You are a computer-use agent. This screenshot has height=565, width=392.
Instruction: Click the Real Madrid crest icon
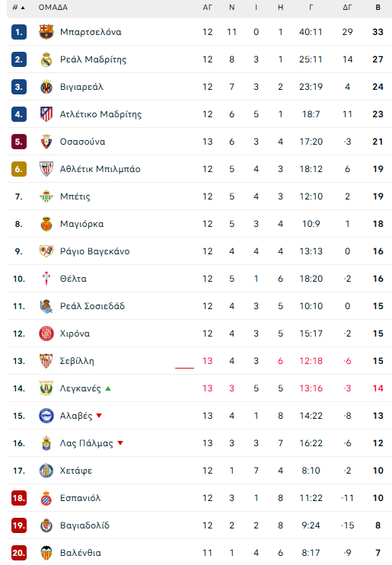(x=46, y=59)
